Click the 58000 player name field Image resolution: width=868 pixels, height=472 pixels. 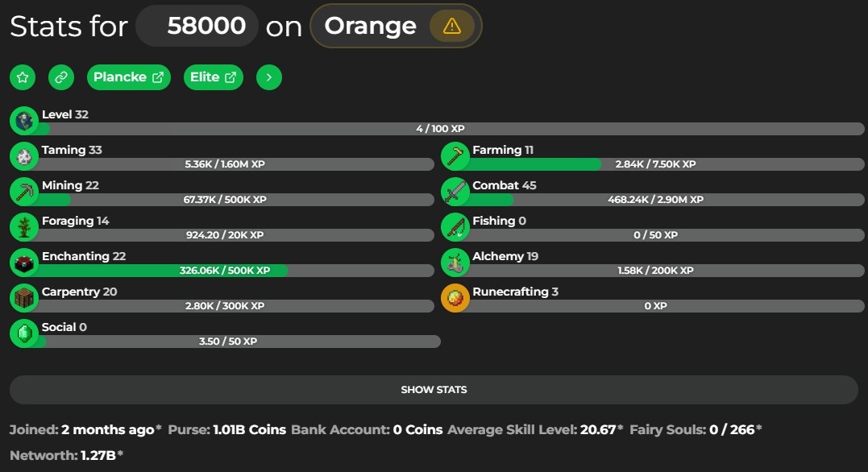point(197,26)
